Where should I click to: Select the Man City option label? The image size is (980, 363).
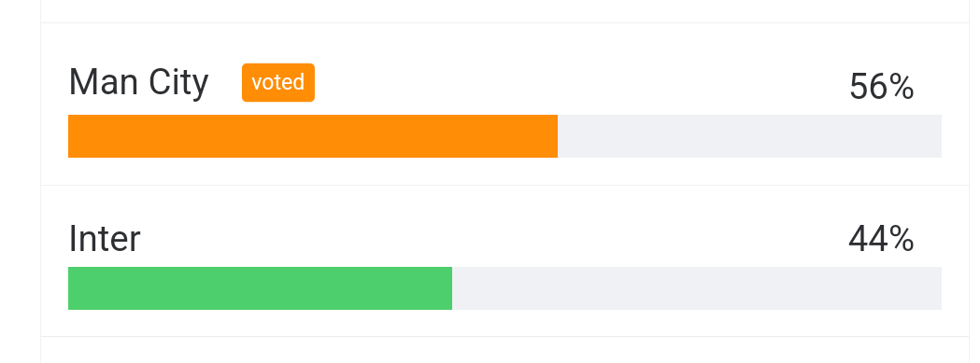click(138, 82)
